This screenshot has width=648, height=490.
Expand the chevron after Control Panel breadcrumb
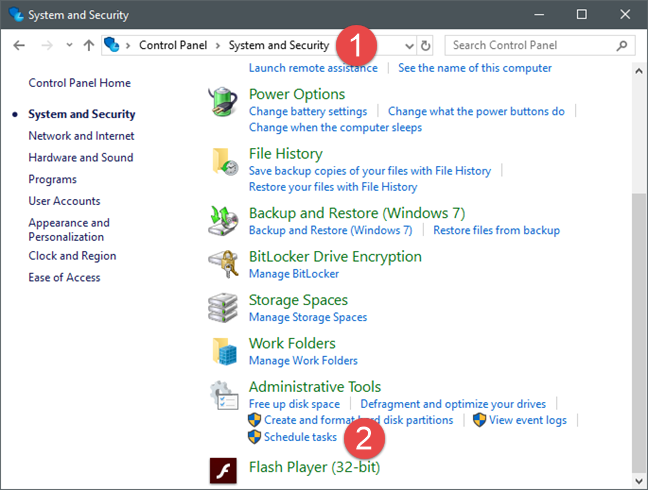pyautogui.click(x=218, y=45)
